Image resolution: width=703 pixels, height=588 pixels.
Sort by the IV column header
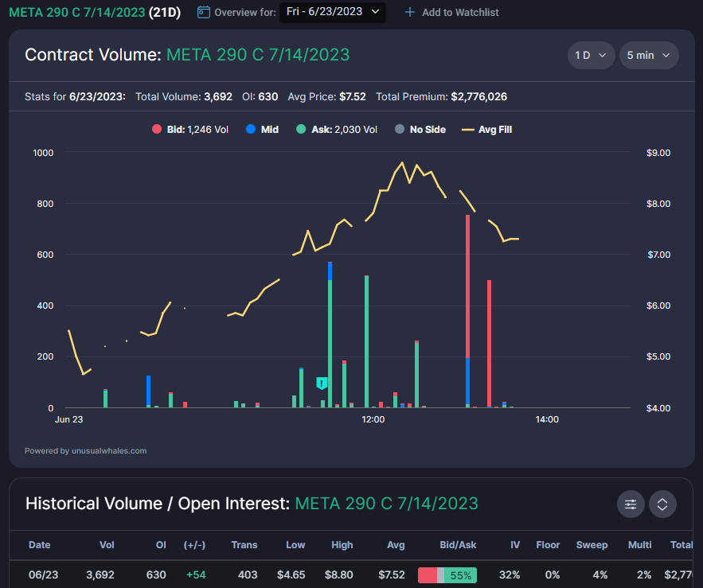coord(515,545)
